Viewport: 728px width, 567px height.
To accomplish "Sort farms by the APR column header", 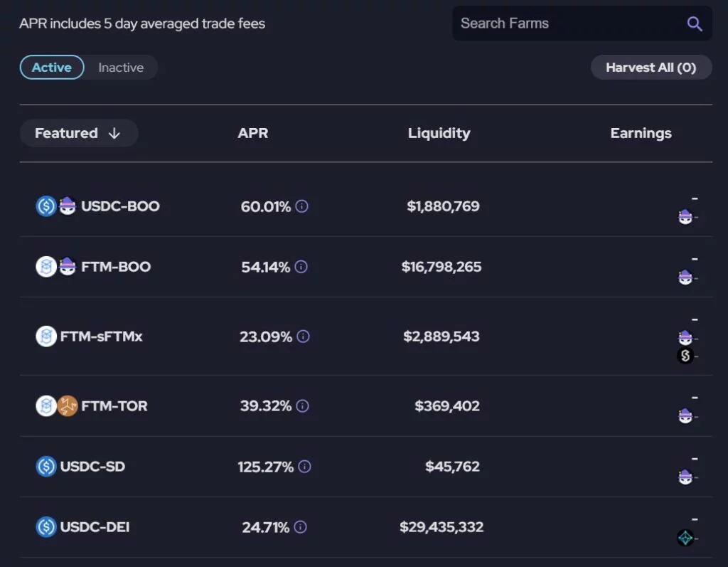I will tap(253, 133).
